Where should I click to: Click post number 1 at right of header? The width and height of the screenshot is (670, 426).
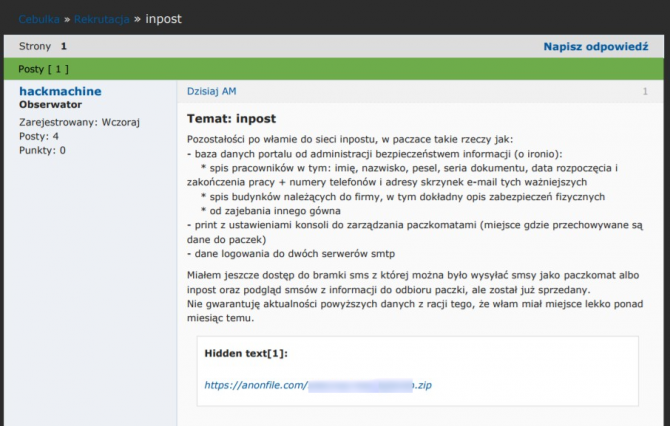coord(645,91)
